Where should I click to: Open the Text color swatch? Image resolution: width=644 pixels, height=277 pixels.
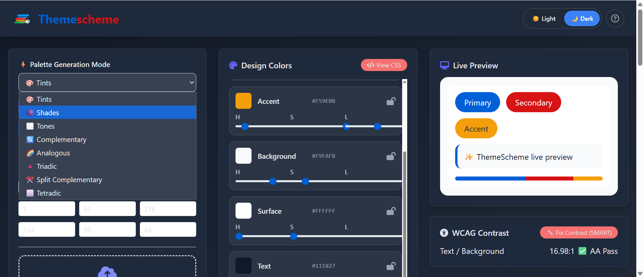pyautogui.click(x=243, y=266)
